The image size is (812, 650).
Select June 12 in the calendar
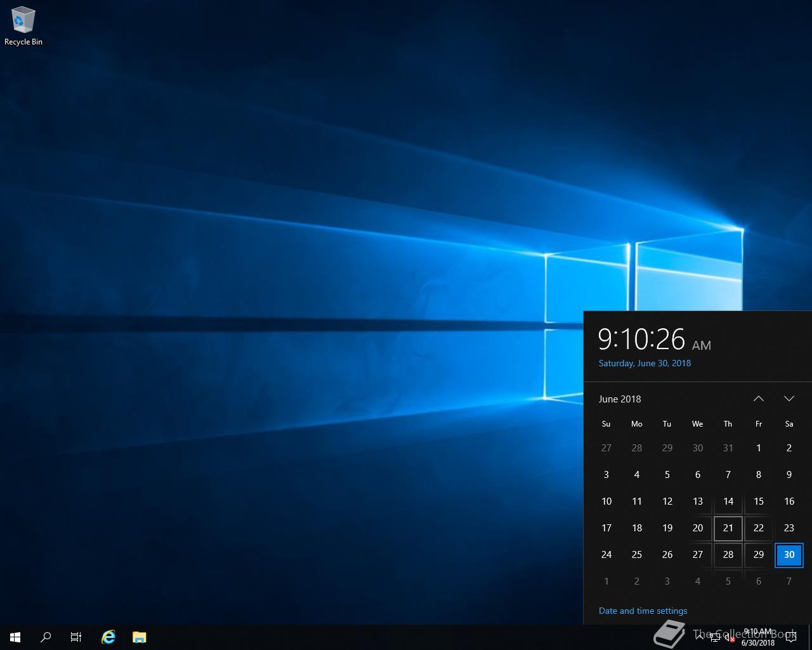coord(667,501)
